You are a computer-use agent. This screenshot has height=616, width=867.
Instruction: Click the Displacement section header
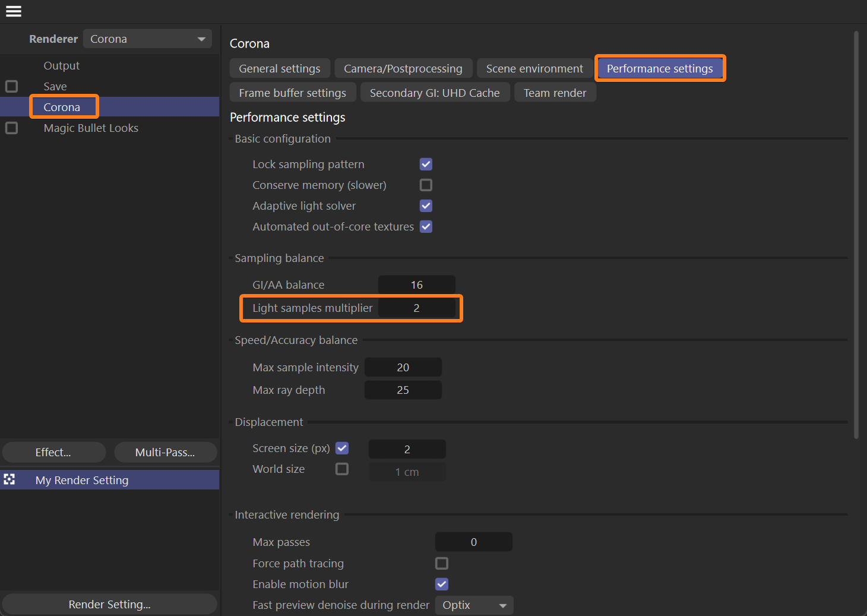[269, 422]
